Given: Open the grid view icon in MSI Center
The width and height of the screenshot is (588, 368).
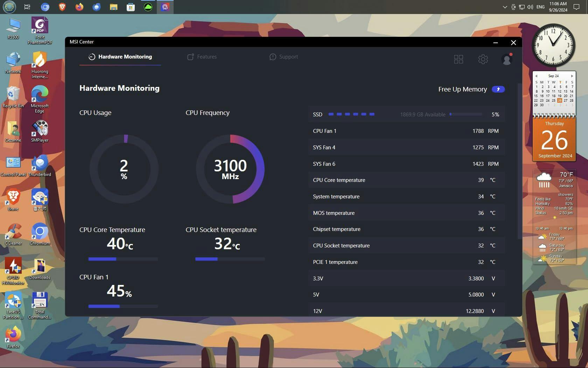Looking at the screenshot, I should (458, 59).
